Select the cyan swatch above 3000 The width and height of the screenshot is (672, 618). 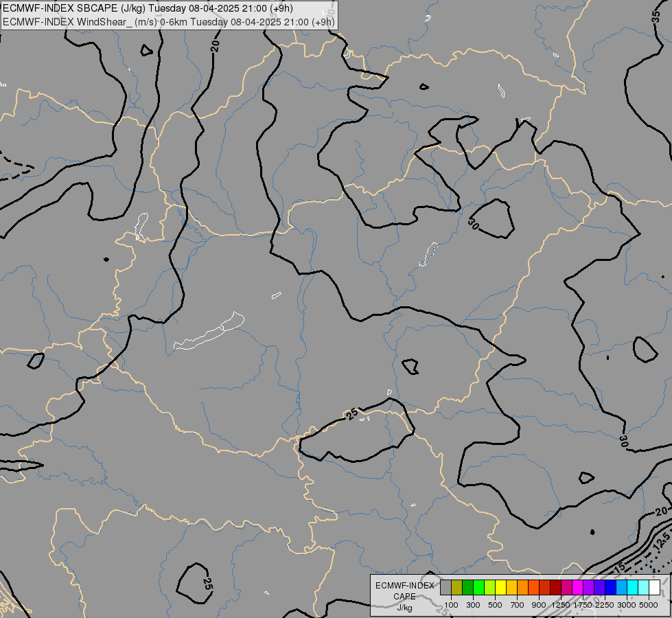(x=633, y=588)
